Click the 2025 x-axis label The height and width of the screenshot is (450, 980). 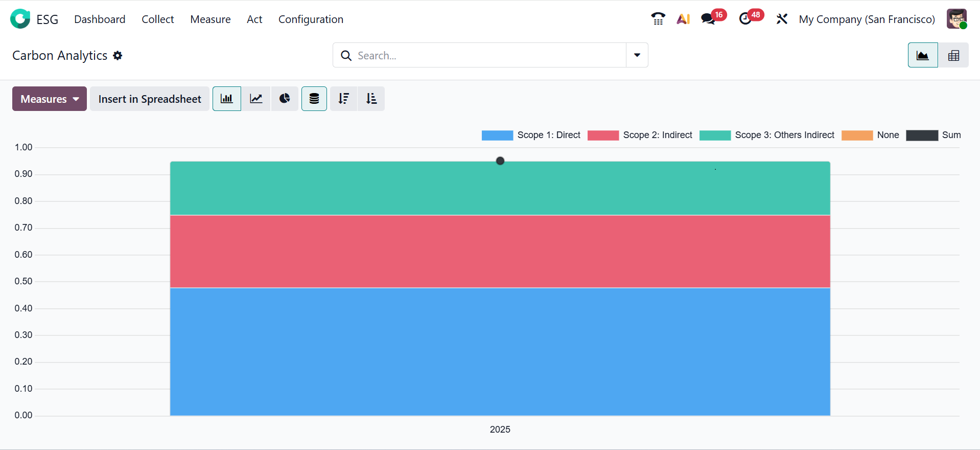pos(500,430)
